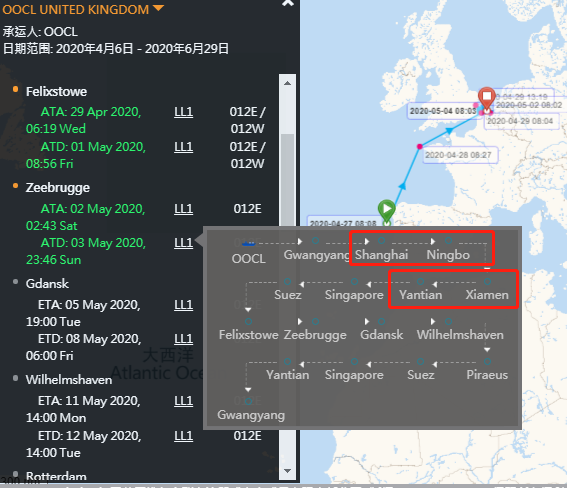
Task: Click the pink waypoint dot near 2020-04-28
Action: coord(419,146)
